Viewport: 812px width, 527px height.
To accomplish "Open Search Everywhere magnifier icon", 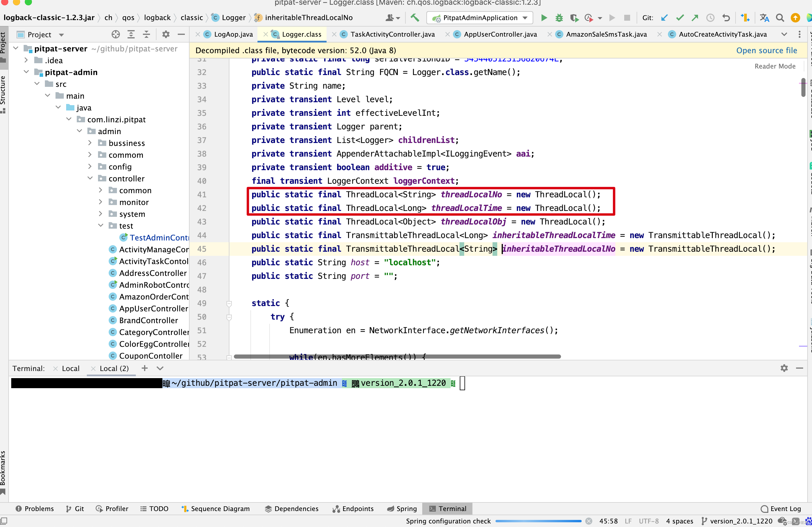I will pos(780,18).
